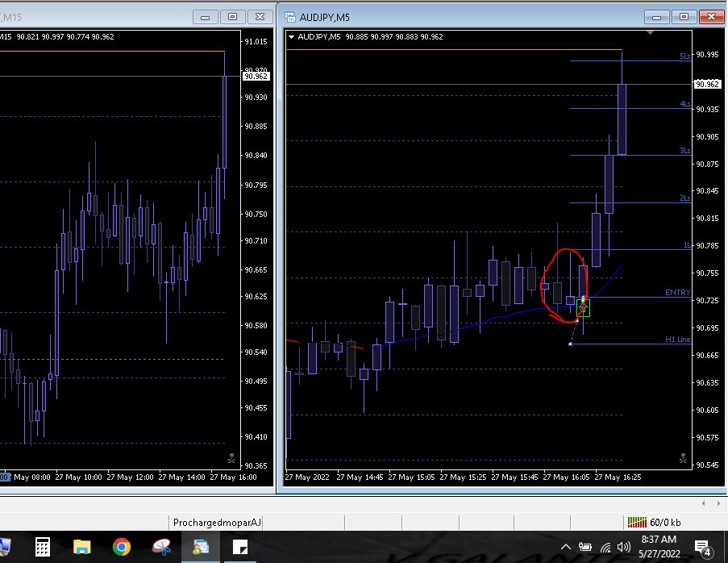Click the 27 May 12:00 label on M15 chart
The image size is (728, 563).
[130, 477]
